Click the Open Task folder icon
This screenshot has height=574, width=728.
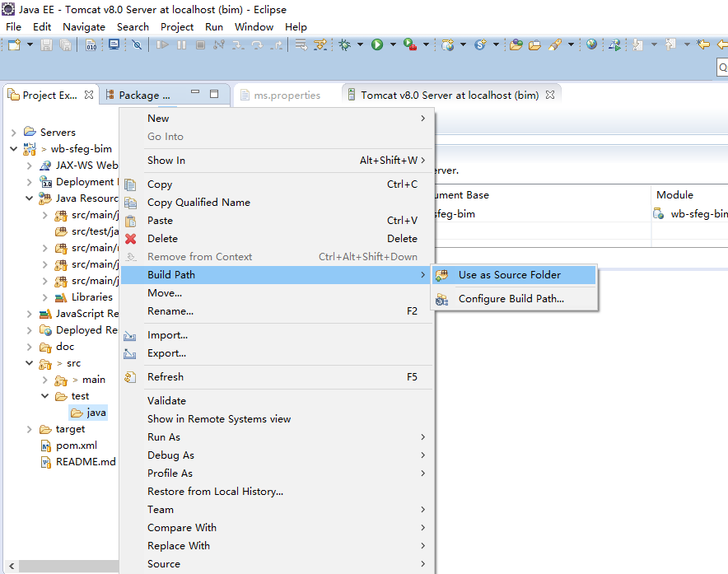(x=534, y=44)
